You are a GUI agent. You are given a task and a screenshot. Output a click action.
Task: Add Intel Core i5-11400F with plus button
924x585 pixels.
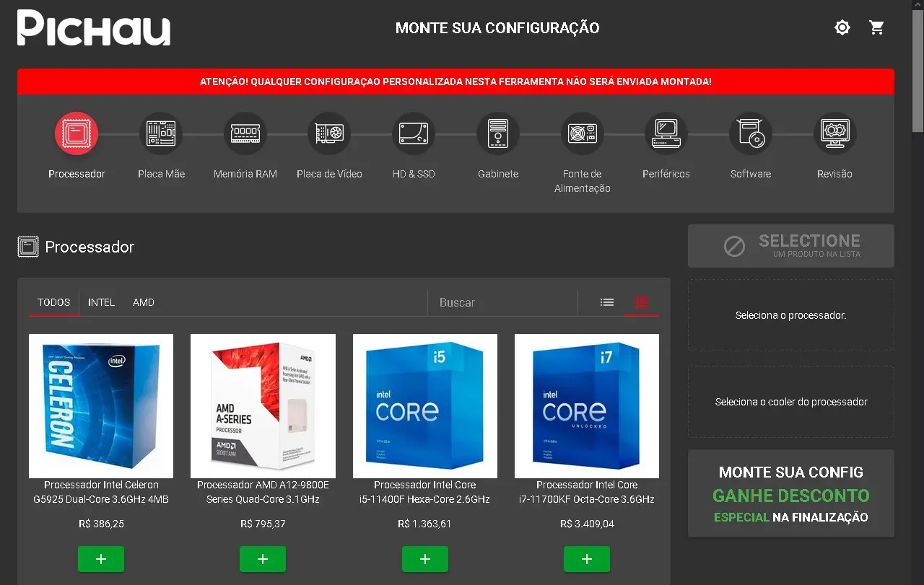tap(425, 559)
